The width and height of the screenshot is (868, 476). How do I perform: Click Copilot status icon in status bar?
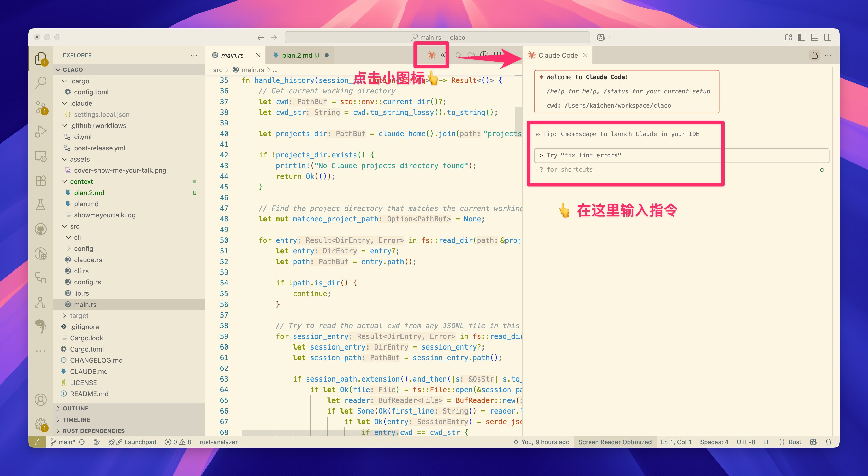coord(813,442)
